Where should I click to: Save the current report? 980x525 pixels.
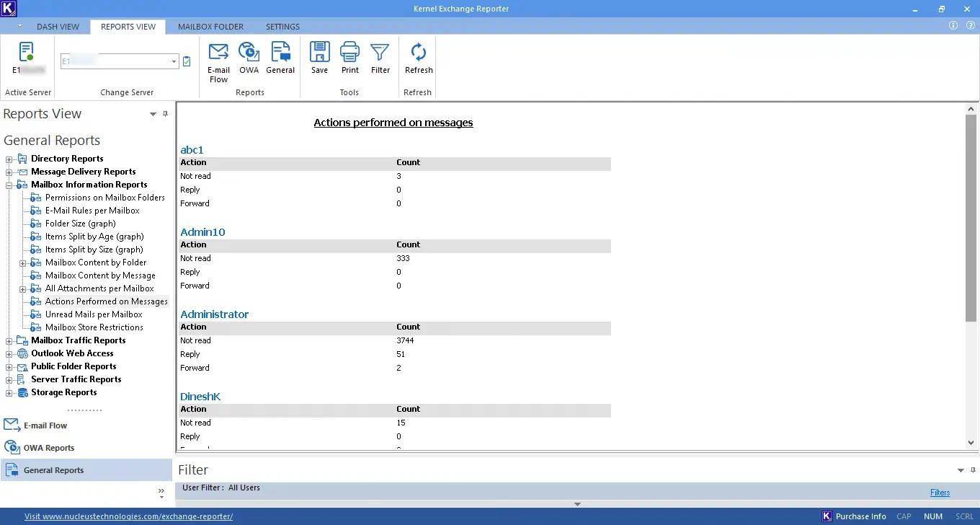coord(319,58)
